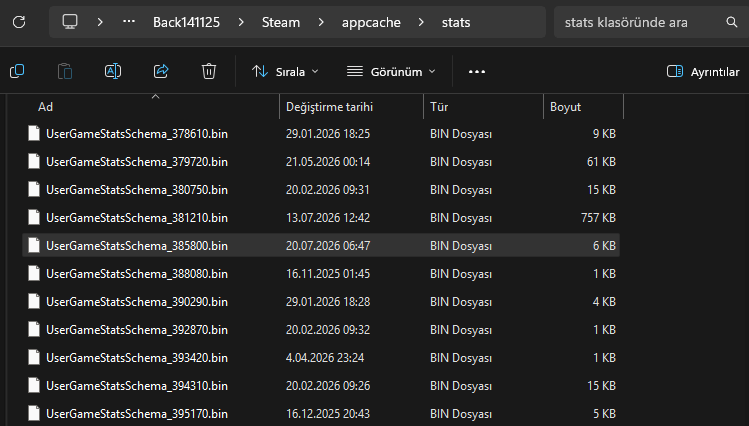Open the Sırala sort menu

pos(285,72)
